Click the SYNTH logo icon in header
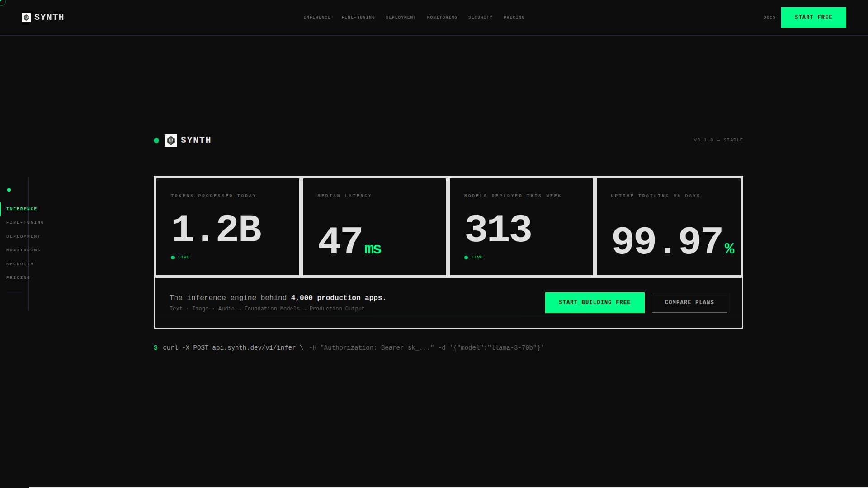The height and width of the screenshot is (488, 868). tap(26, 18)
